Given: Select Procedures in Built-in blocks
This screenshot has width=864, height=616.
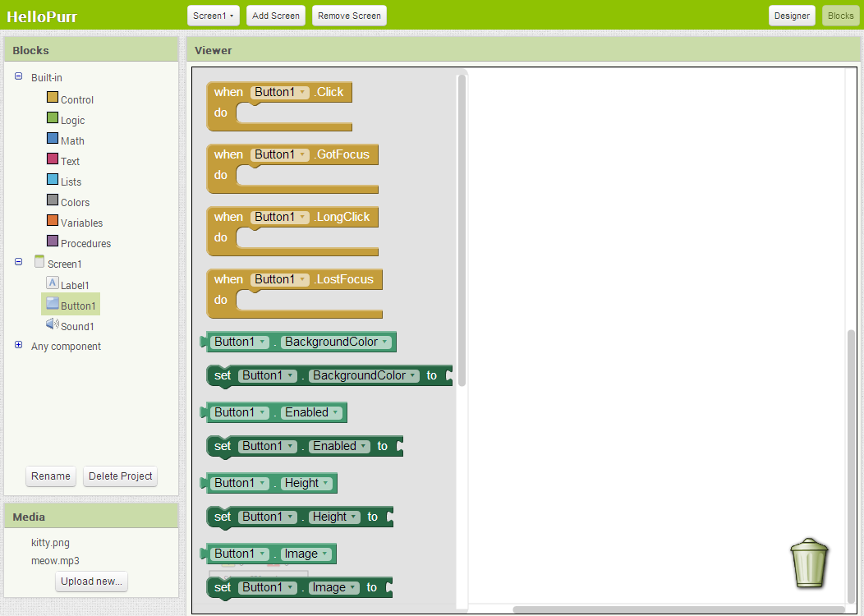Looking at the screenshot, I should (x=85, y=244).
